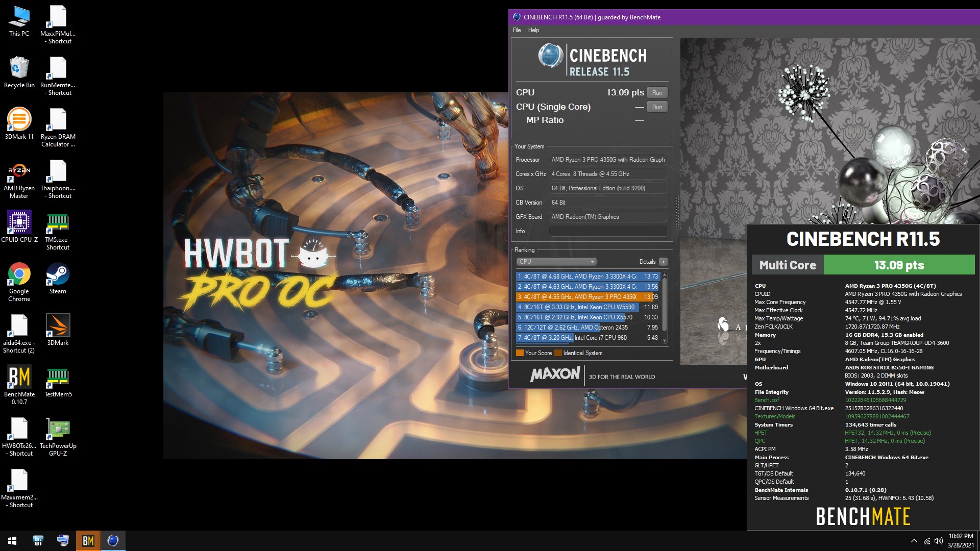This screenshot has height=551, width=980.
Task: Click Cinebench taskbar button
Action: 113,541
